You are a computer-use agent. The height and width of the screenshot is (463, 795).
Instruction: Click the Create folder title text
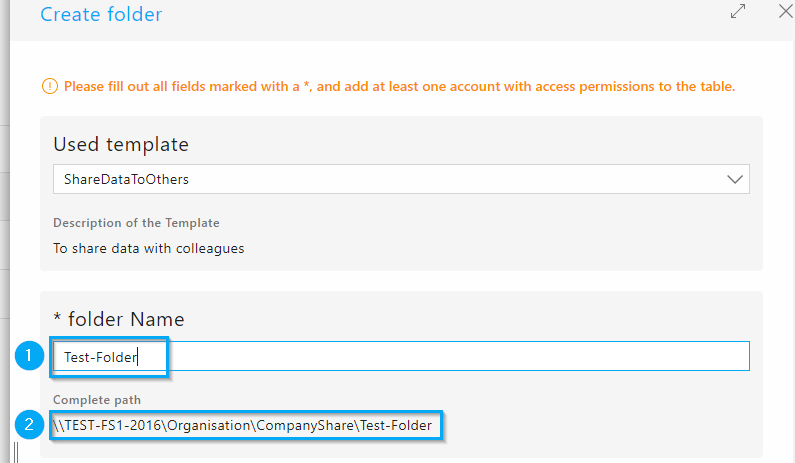[x=101, y=14]
